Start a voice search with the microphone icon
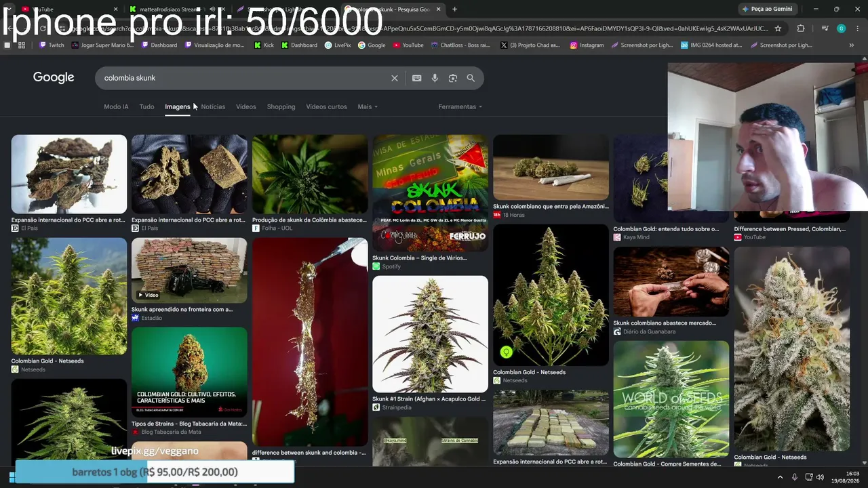 (435, 78)
